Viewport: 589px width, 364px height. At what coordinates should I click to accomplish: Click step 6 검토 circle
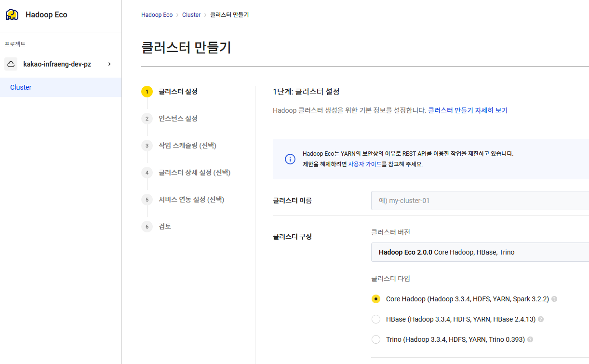tap(147, 226)
